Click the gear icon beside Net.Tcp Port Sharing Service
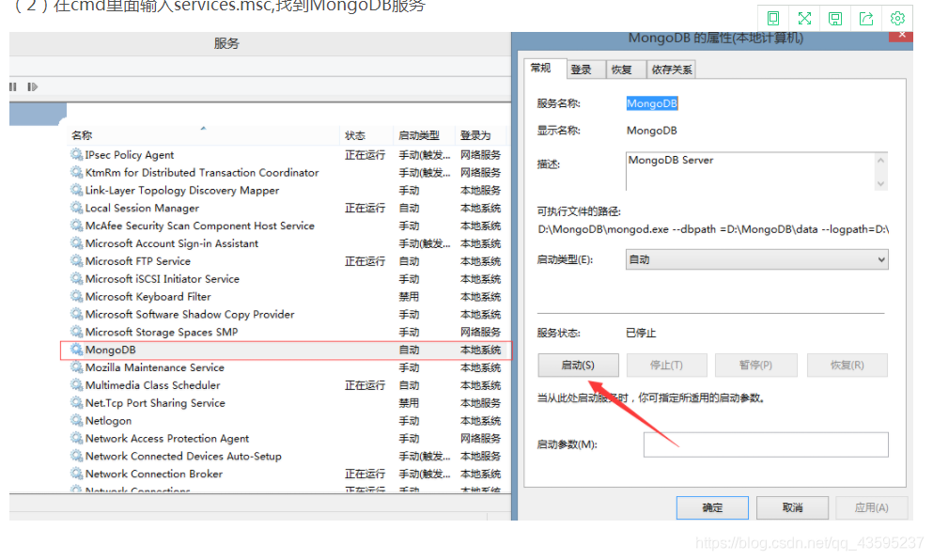This screenshot has height=560, width=933. coord(76,403)
